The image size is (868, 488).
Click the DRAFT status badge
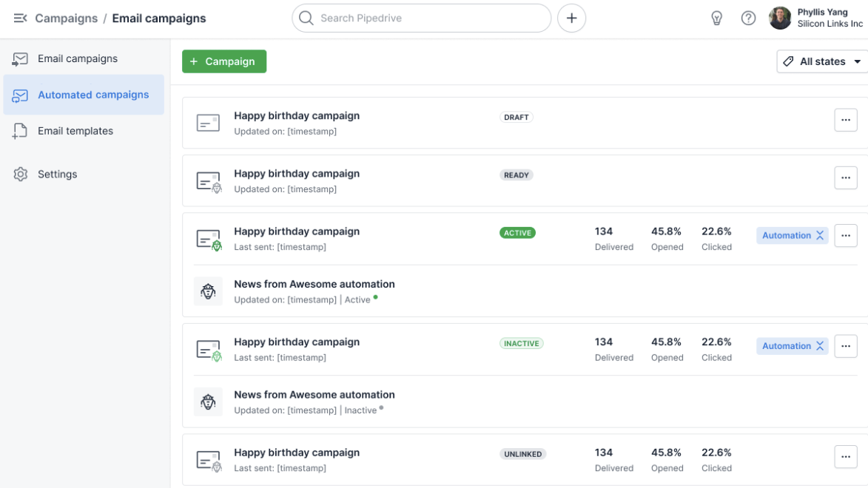[516, 118]
